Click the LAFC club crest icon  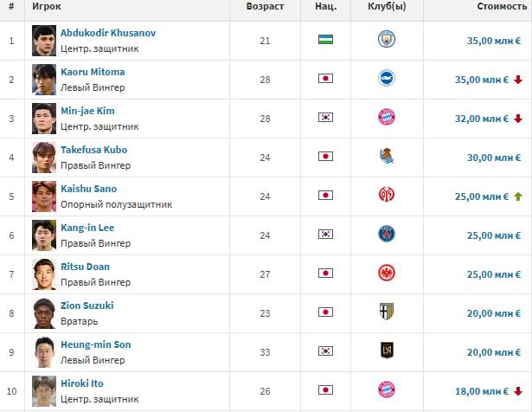[x=386, y=351]
